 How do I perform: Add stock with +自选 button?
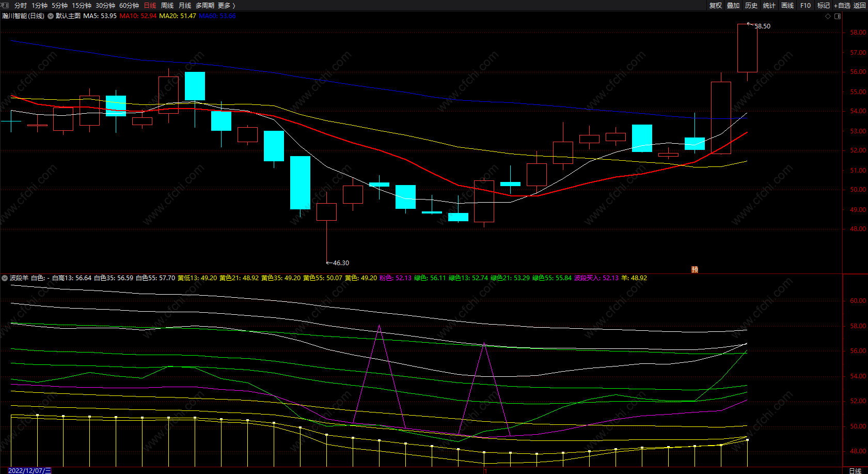point(842,5)
